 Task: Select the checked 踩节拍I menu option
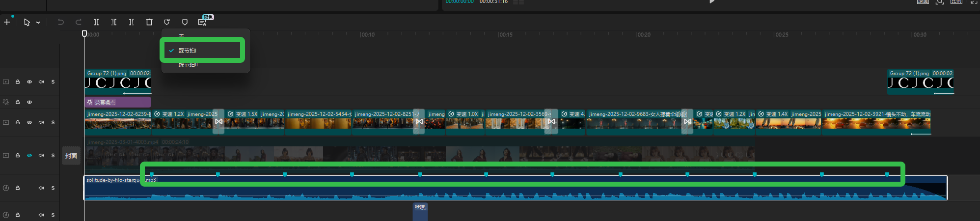(188, 51)
